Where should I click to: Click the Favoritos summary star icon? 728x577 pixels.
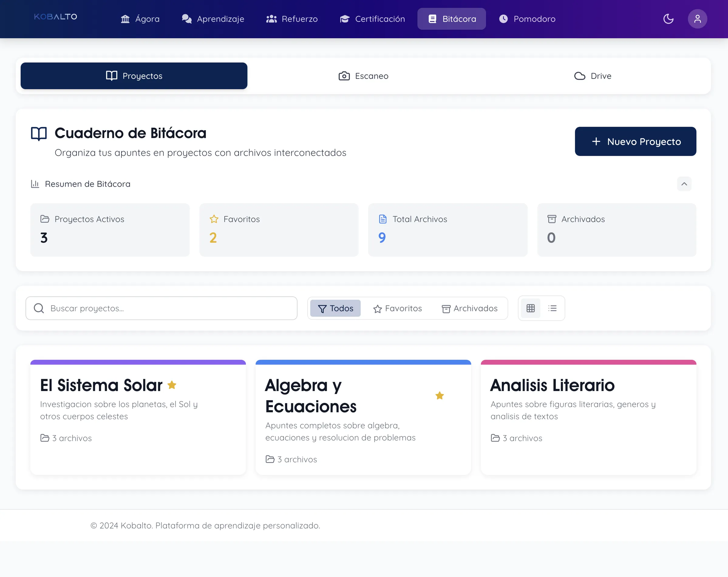point(214,219)
